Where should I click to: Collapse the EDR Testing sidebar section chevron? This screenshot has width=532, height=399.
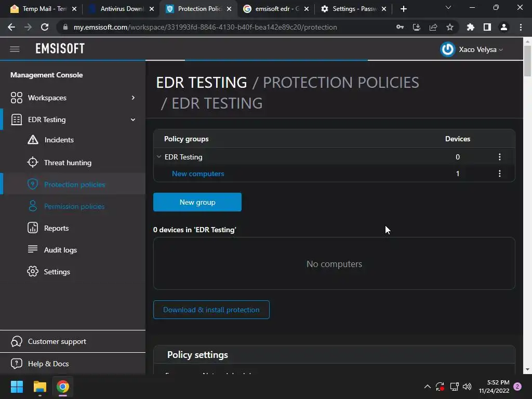coord(133,119)
